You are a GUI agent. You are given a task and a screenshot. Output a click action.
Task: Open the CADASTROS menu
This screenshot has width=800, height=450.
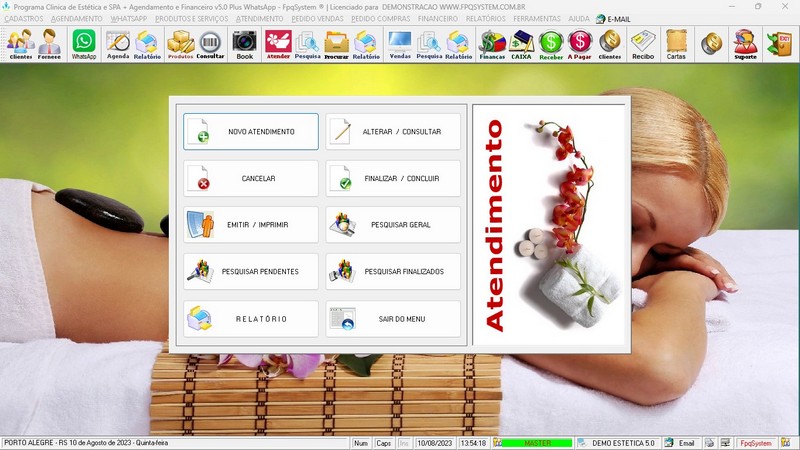(x=24, y=19)
